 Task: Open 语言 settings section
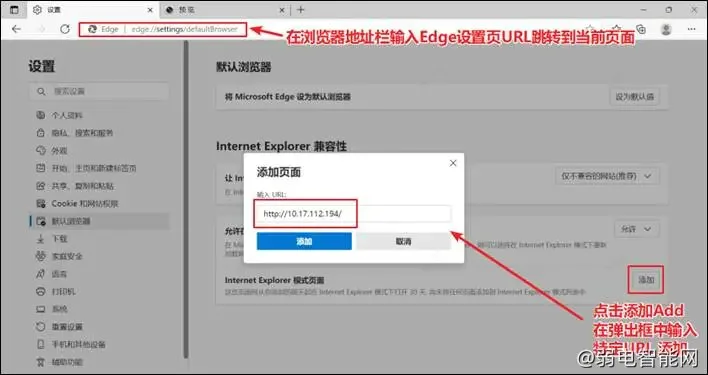59,274
